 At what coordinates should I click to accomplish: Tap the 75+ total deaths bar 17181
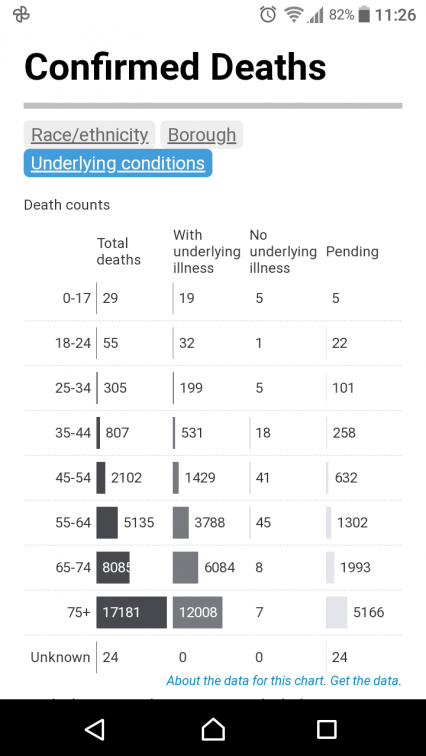132,612
